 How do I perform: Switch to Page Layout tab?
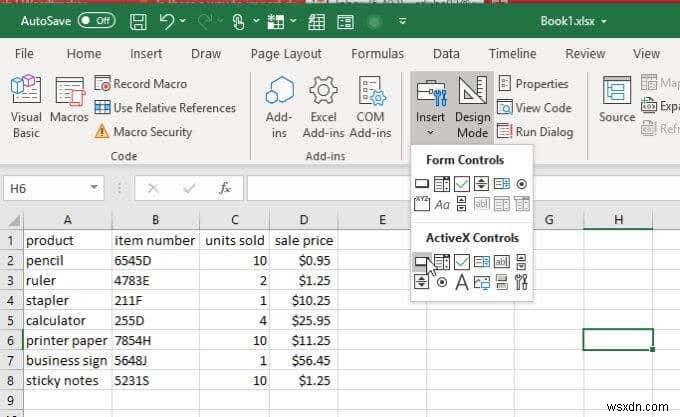click(286, 54)
